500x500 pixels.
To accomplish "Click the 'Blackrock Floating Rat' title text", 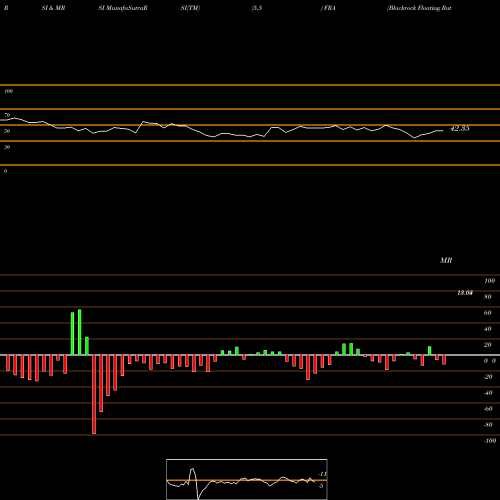I will coord(419,8).
